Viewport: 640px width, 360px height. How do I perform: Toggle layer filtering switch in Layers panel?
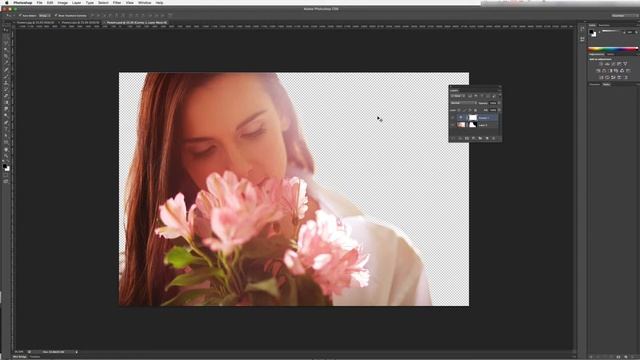(x=500, y=95)
